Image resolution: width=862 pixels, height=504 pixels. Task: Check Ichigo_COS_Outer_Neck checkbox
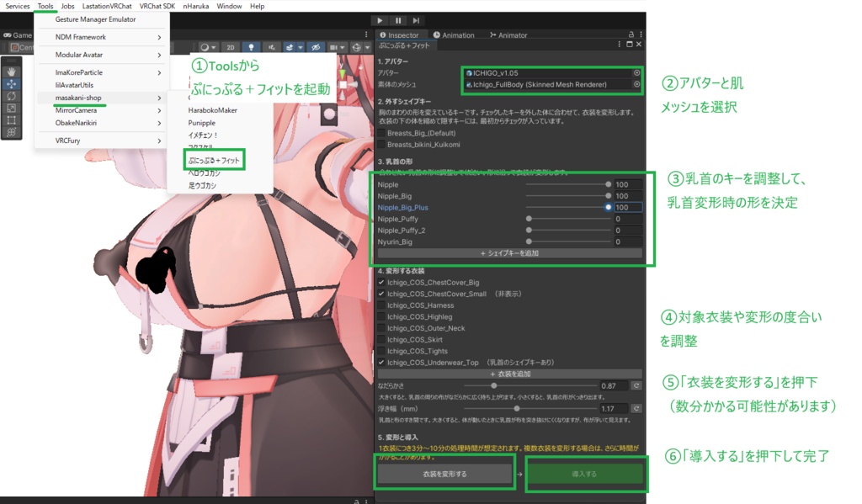click(381, 328)
